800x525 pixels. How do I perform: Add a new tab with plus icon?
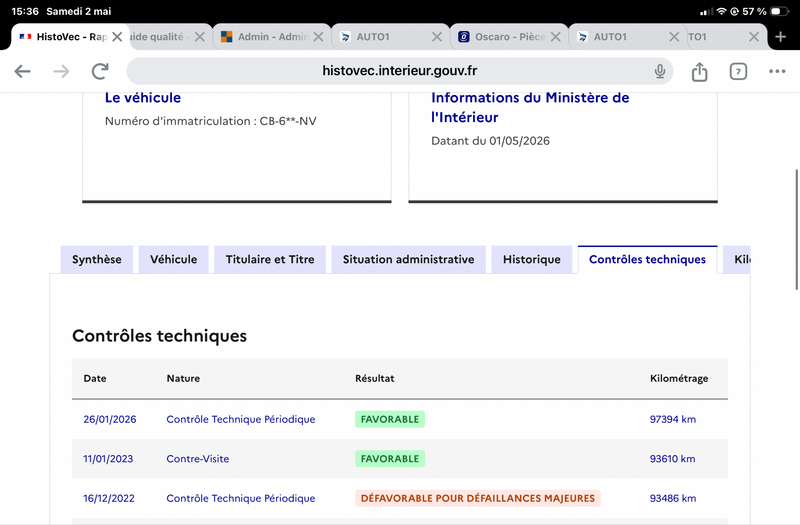[780, 37]
